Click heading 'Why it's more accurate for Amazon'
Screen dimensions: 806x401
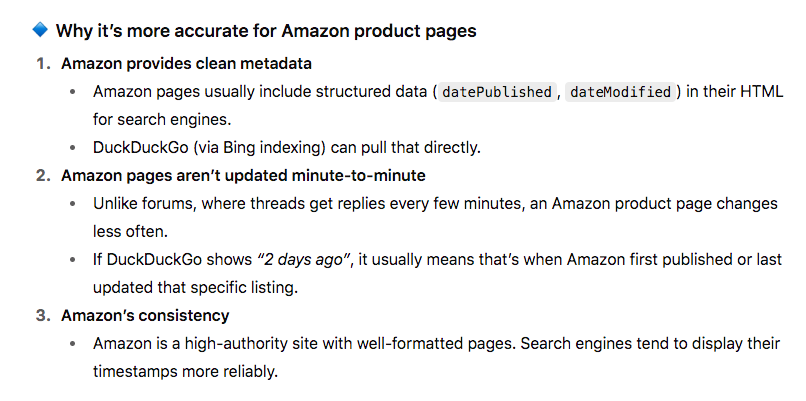pyautogui.click(x=266, y=31)
